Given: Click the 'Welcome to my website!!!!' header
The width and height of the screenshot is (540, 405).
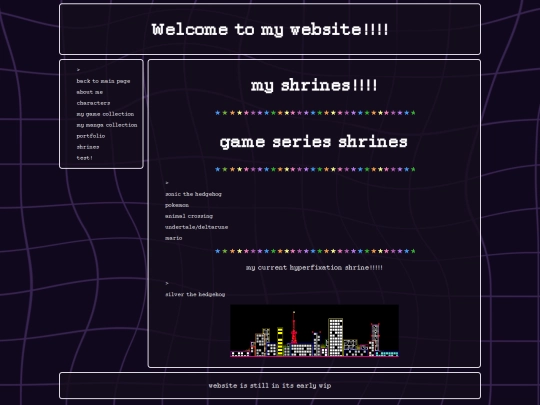Looking at the screenshot, I should point(270,30).
